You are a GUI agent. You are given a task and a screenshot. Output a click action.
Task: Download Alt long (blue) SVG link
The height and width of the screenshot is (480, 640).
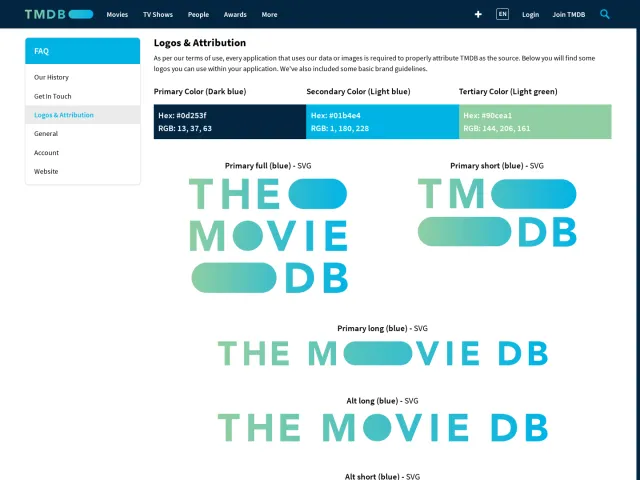point(411,401)
